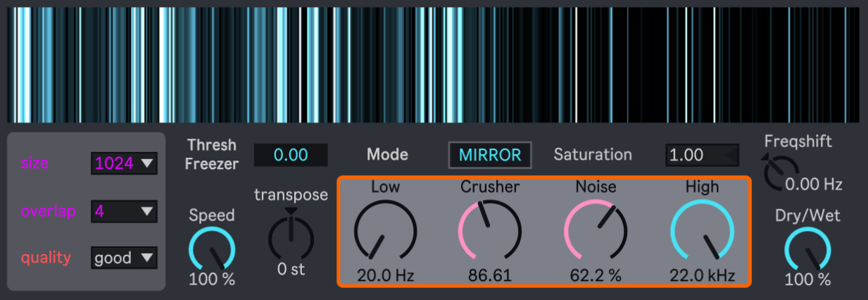Click the 22.0 kHz High value
Viewport: 868px width, 300px height.
coord(701,275)
